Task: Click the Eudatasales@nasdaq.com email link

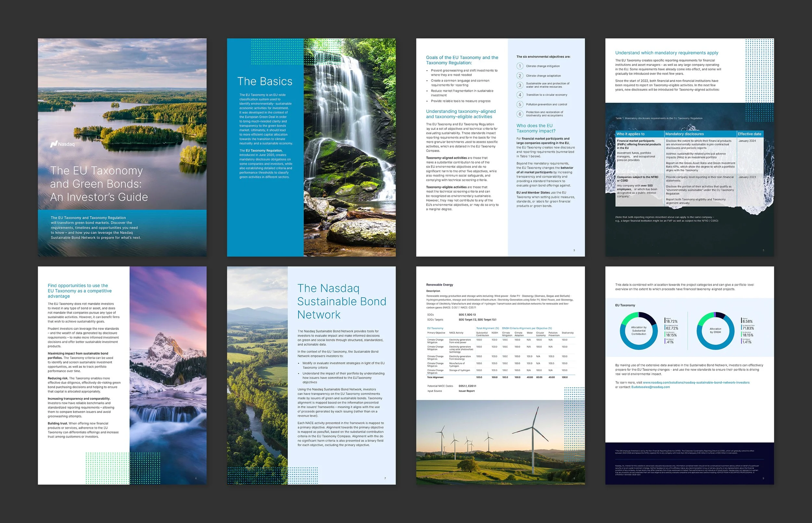Action: (650, 387)
